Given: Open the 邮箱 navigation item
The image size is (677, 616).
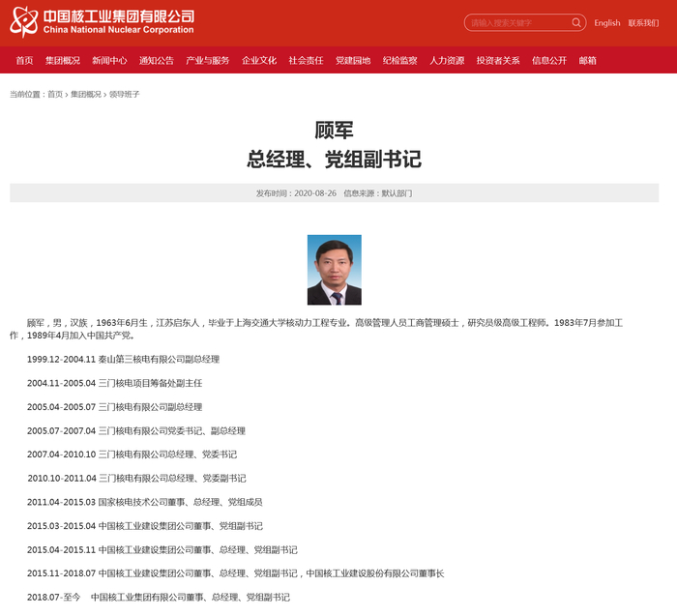Looking at the screenshot, I should point(588,60).
